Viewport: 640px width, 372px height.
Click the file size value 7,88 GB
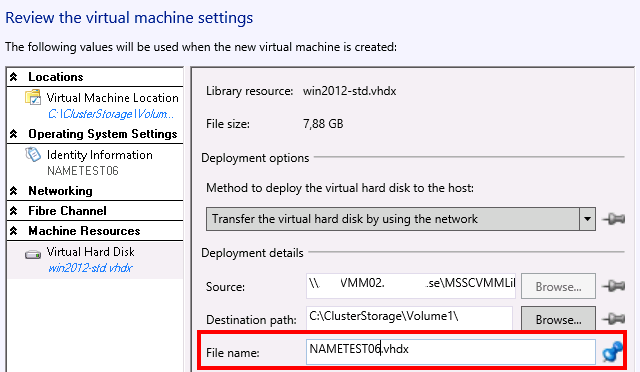coord(323,124)
